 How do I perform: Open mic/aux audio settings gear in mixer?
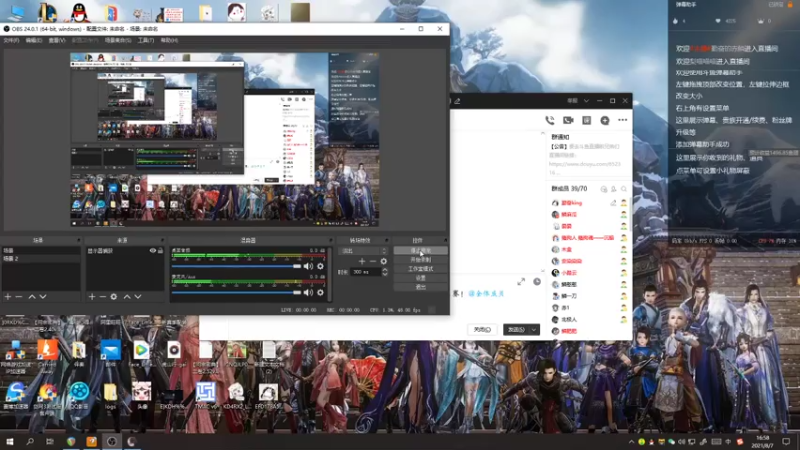click(320, 292)
